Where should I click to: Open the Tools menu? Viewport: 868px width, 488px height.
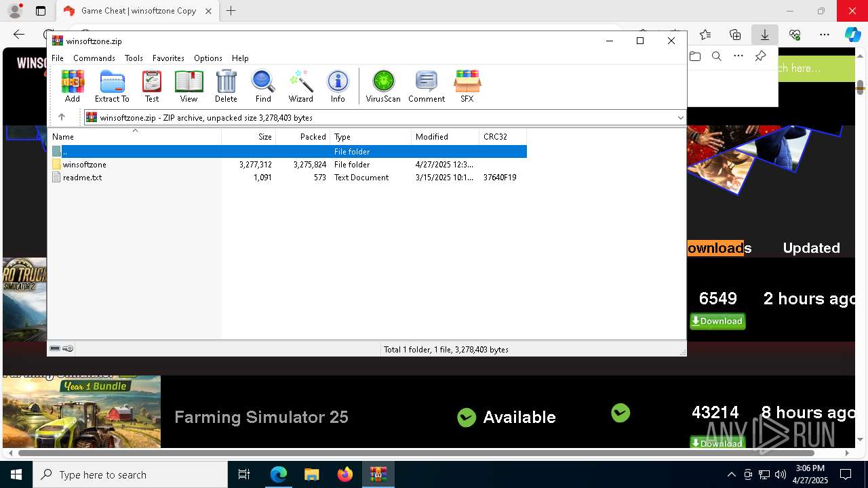[134, 58]
